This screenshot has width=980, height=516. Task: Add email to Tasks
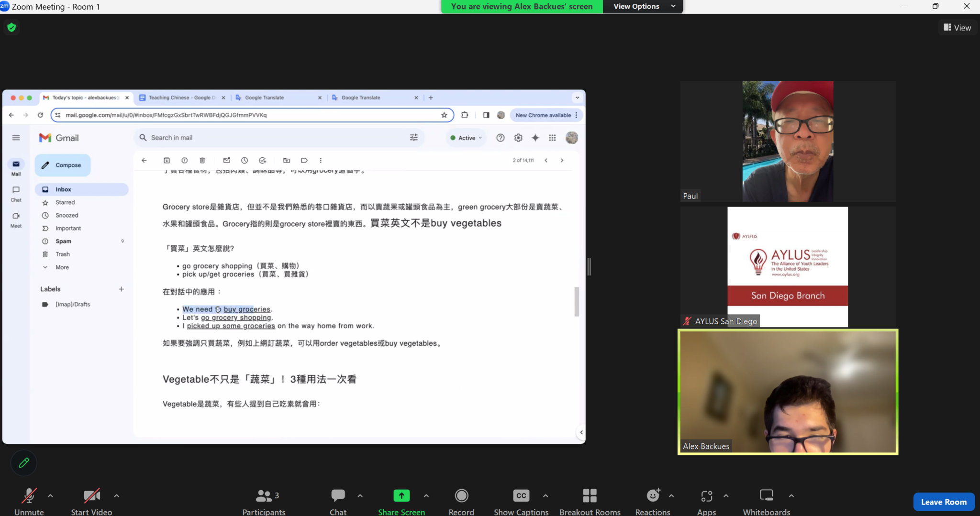tap(262, 160)
